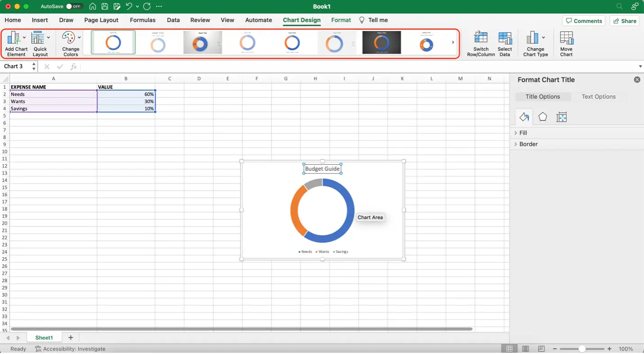Click the Share button
The image size is (644, 354).
click(625, 21)
